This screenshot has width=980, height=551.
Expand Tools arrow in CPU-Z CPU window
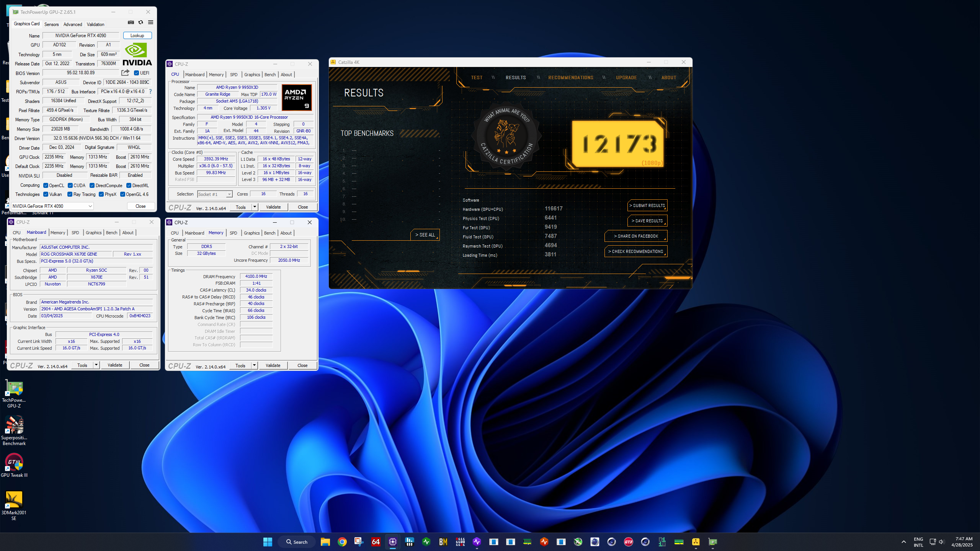click(x=254, y=207)
